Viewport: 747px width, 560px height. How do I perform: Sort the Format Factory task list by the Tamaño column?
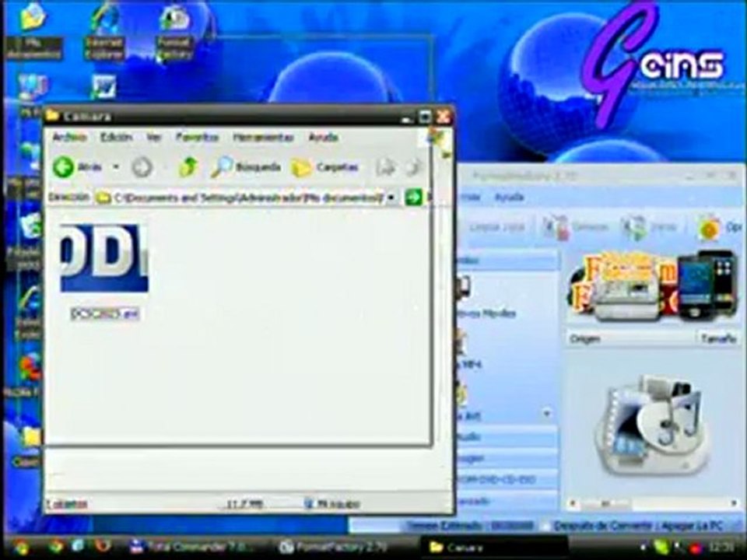tap(718, 338)
